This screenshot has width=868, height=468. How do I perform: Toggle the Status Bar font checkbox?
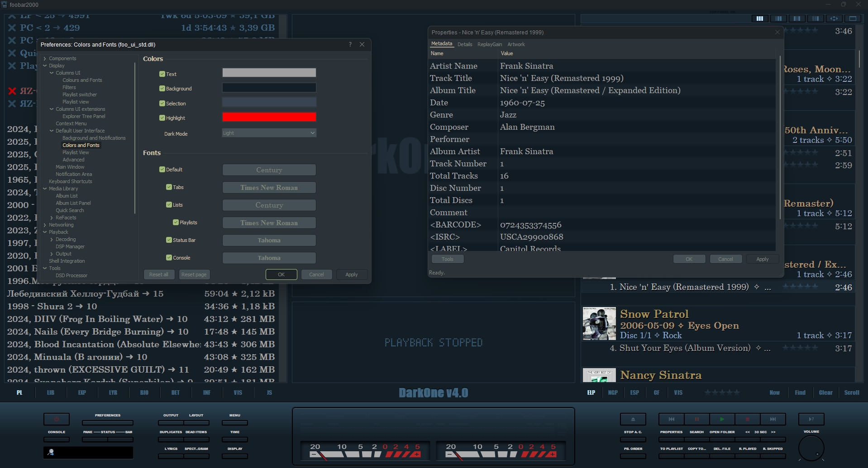169,240
